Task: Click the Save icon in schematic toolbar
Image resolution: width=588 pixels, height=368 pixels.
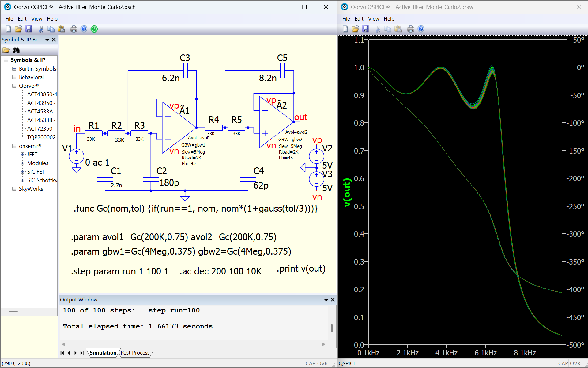Action: tap(28, 29)
